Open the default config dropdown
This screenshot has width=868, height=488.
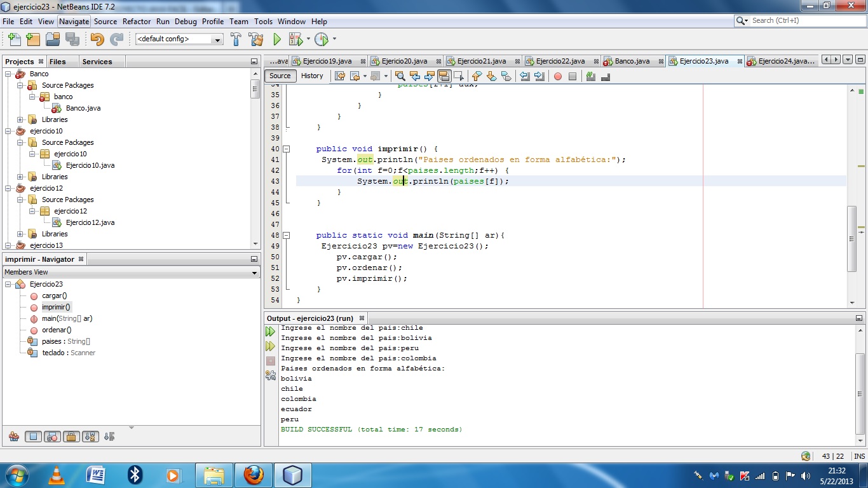219,39
